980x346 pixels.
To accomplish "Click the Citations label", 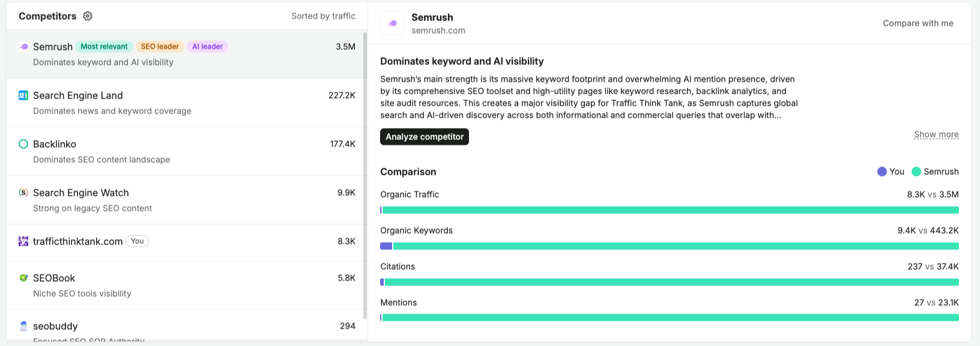I will click(398, 267).
